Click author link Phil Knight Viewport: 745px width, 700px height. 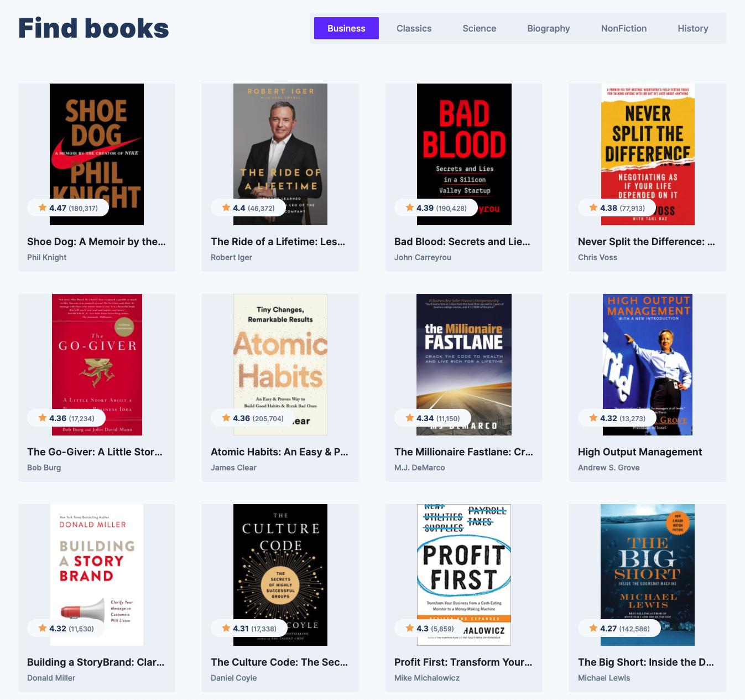coord(46,257)
